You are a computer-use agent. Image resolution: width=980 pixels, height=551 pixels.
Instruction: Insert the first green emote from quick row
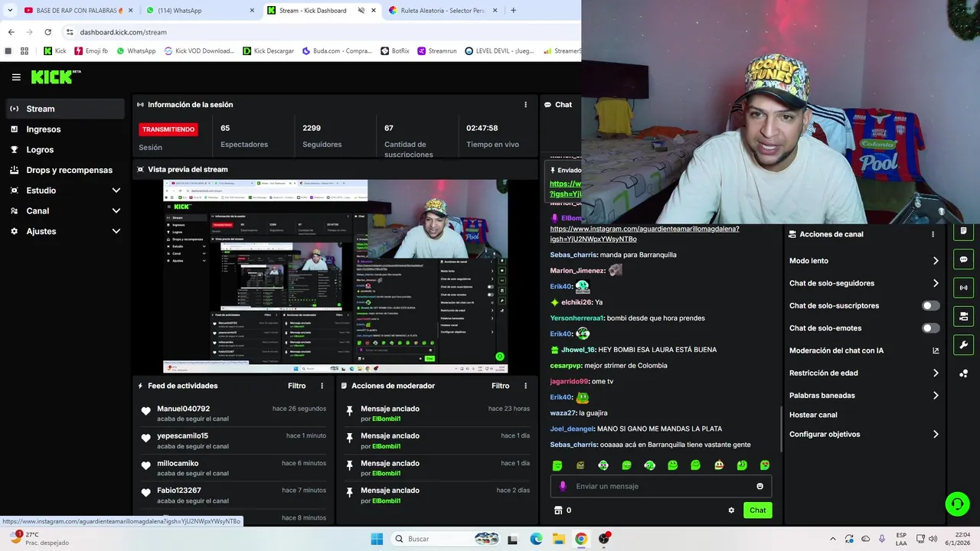pos(557,465)
